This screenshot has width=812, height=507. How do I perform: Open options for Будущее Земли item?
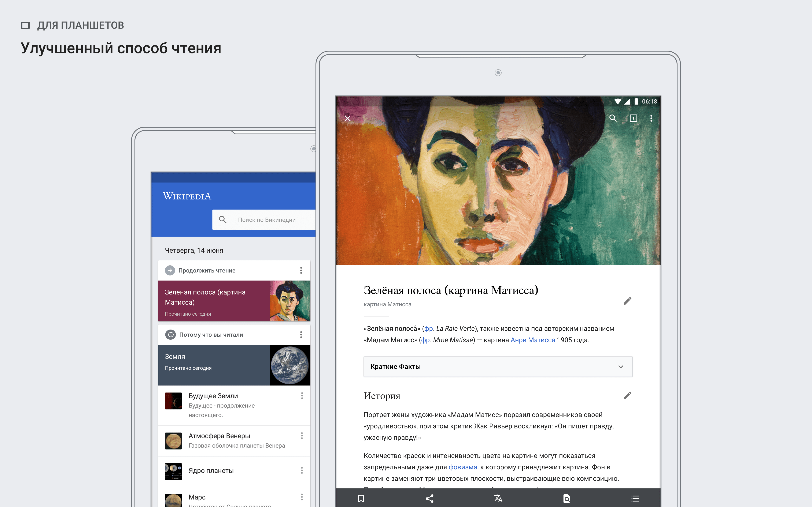coord(302,396)
